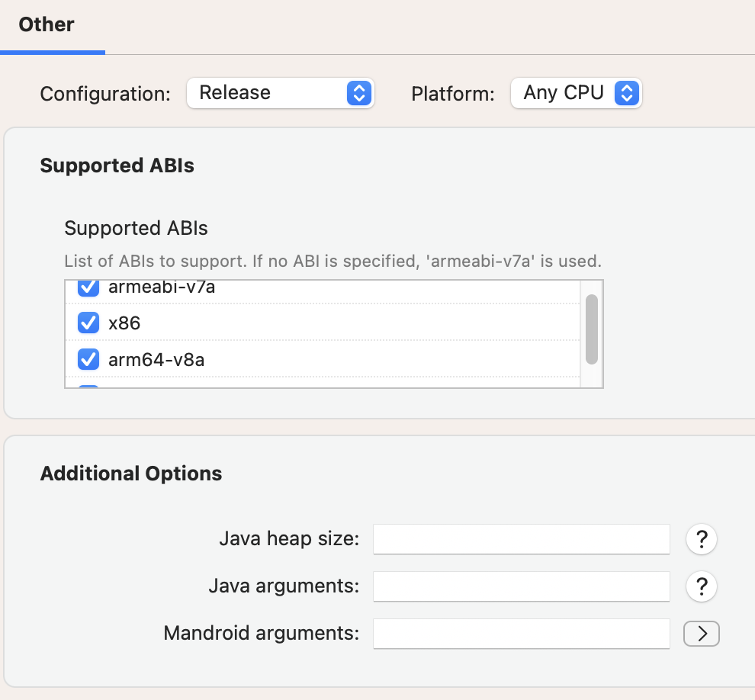Uncheck the x86 ABI checkbox

pyautogui.click(x=88, y=323)
